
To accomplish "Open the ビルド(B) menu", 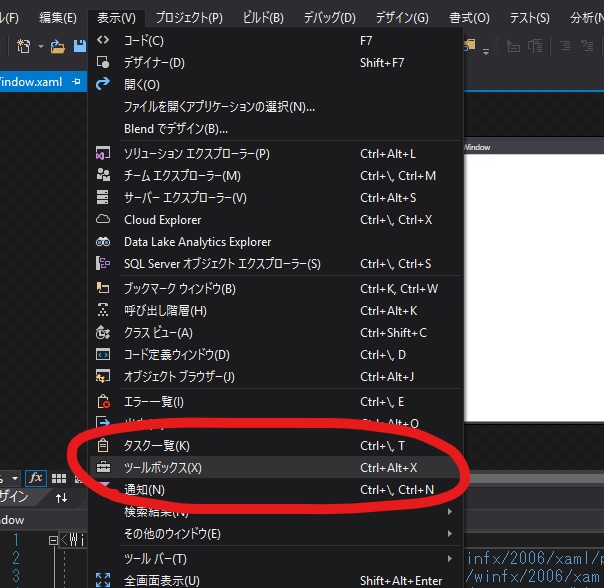I will (263, 18).
